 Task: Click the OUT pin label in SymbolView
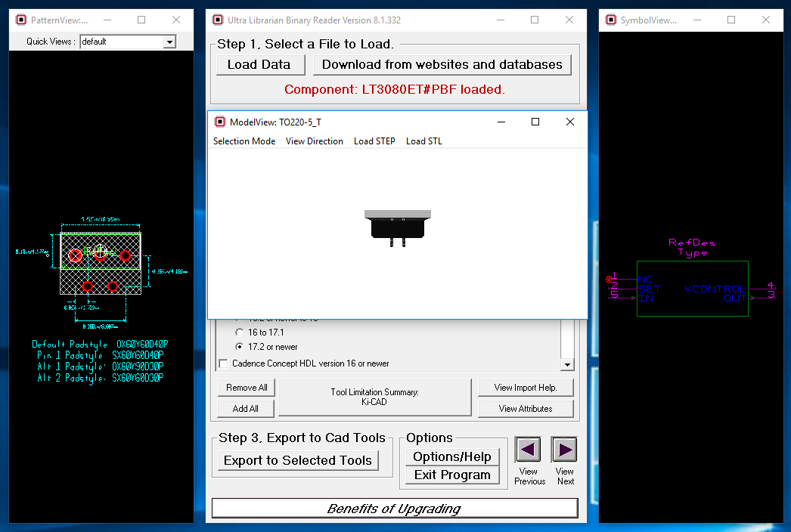734,298
